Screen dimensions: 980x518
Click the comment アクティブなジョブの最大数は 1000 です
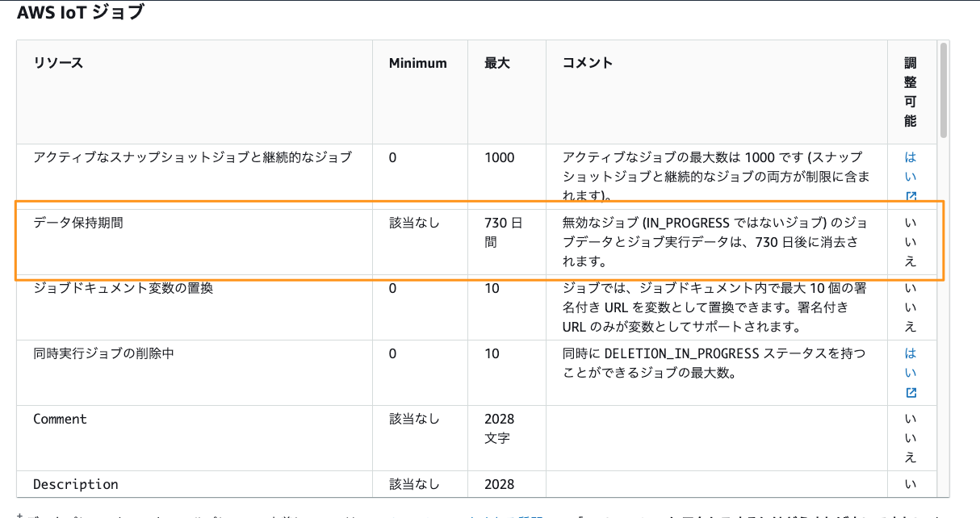715,177
